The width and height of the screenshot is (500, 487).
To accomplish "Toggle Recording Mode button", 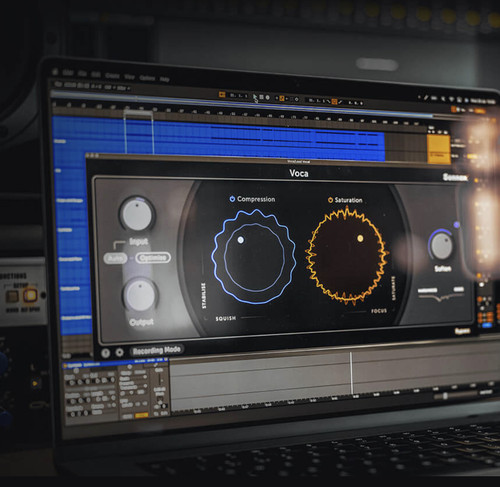I will point(156,350).
